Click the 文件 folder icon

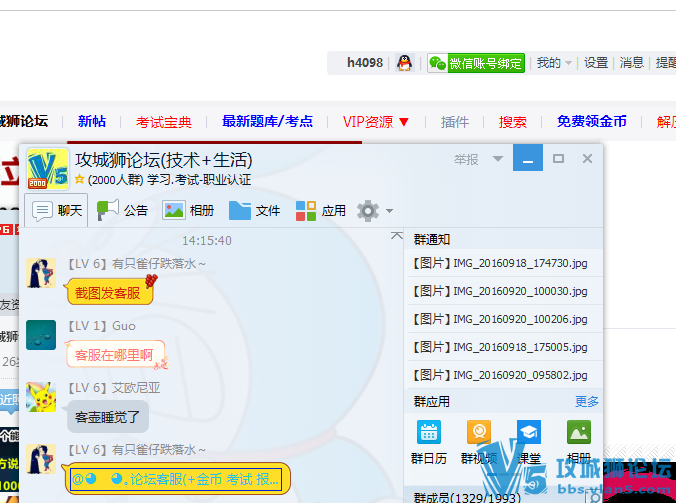point(240,210)
